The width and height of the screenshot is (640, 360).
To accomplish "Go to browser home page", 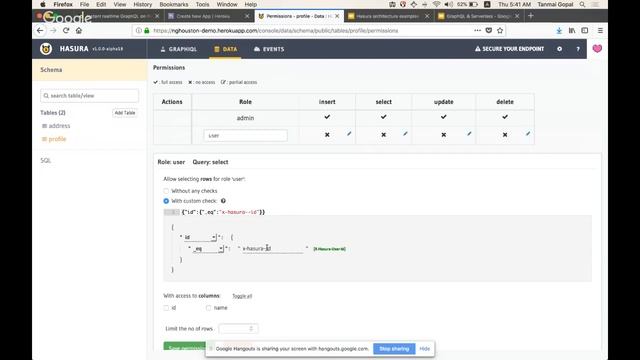I will 79,31.
